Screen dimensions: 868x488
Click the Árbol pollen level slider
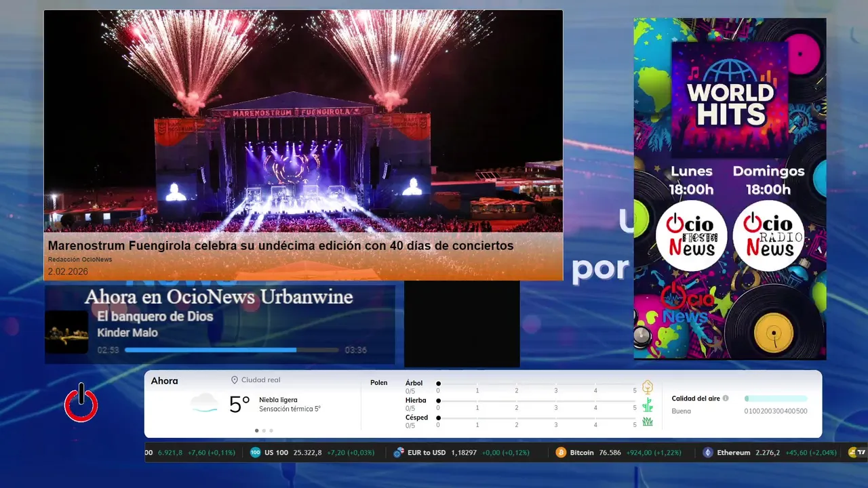[x=537, y=384]
